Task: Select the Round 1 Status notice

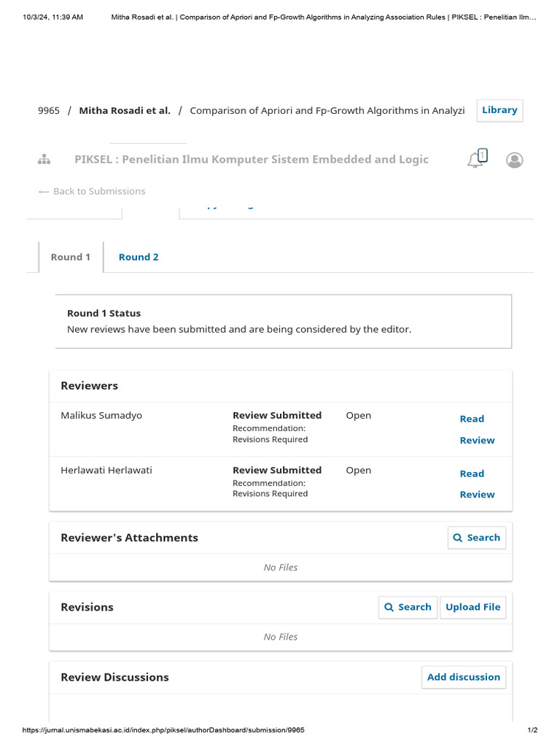Action: click(283, 322)
